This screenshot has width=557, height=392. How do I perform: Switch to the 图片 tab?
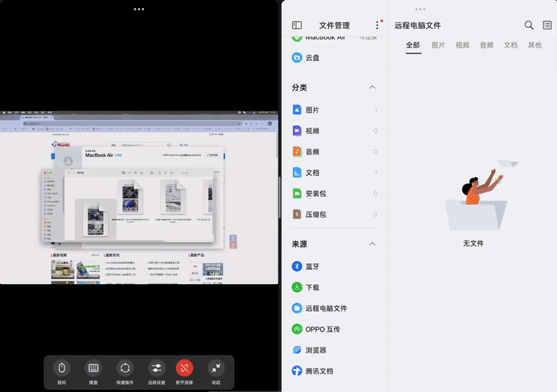pos(439,45)
